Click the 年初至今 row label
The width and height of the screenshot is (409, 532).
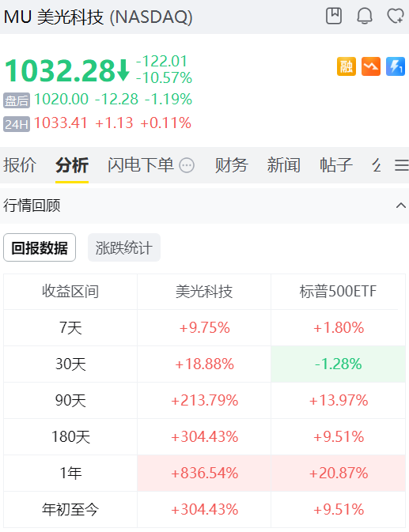[x=70, y=509]
